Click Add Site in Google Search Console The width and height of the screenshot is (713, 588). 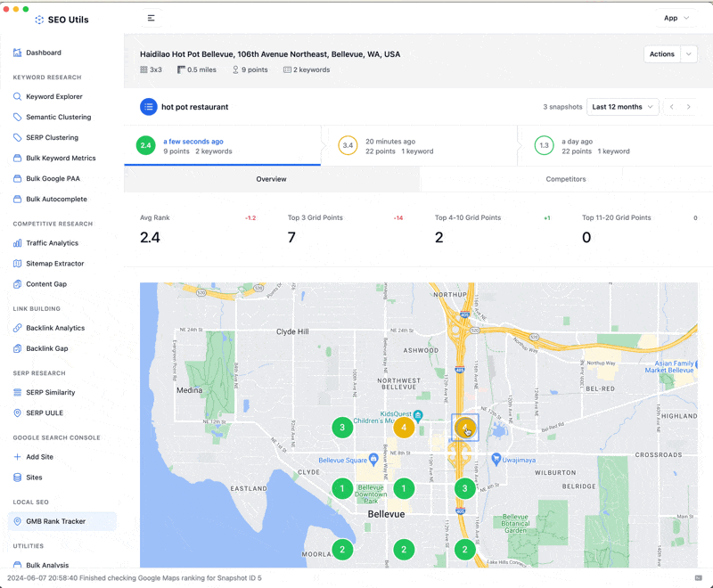[x=38, y=457]
